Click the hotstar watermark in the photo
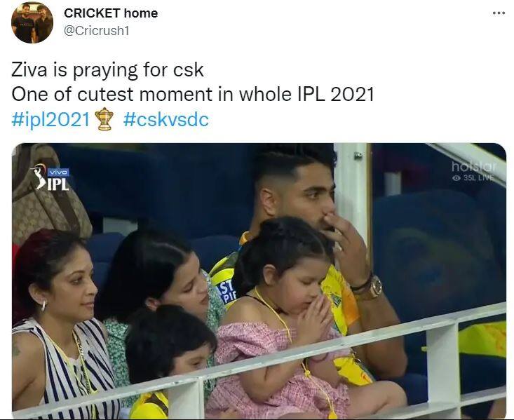 click(x=473, y=167)
